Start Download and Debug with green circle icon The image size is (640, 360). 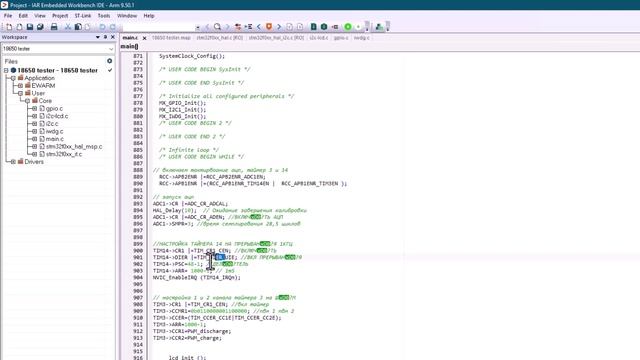pyautogui.click(x=348, y=27)
